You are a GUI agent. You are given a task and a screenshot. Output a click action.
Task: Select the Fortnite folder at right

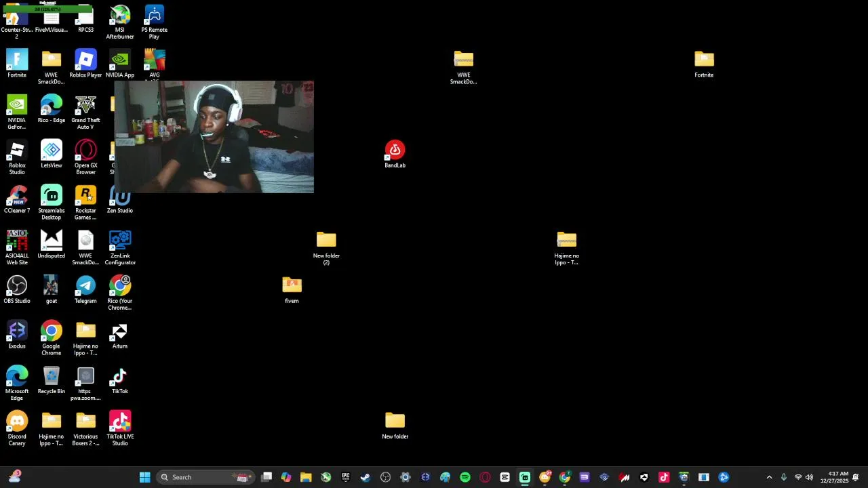point(704,64)
